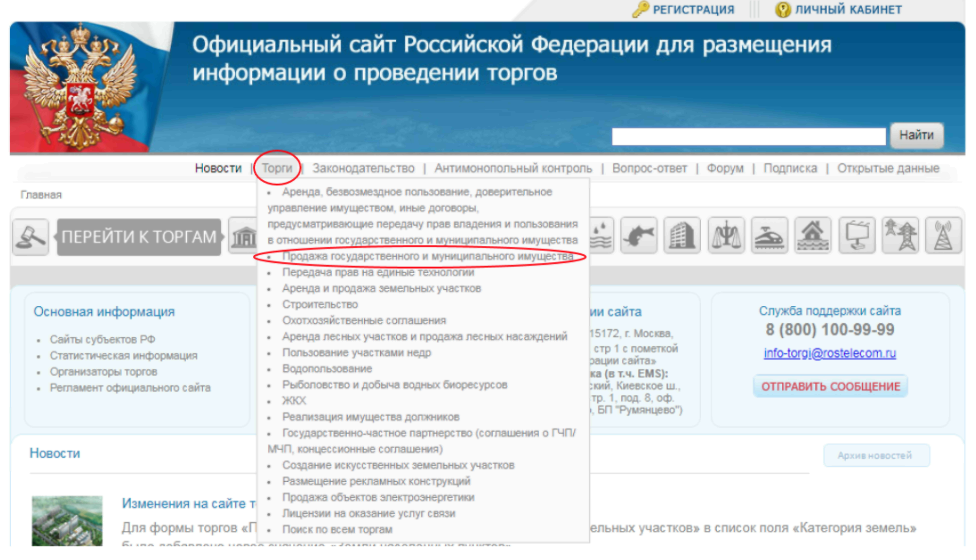Select Аренда, безвозмездное пользование dropdown entry
Viewport: 976px width, 560px height.
(x=422, y=216)
